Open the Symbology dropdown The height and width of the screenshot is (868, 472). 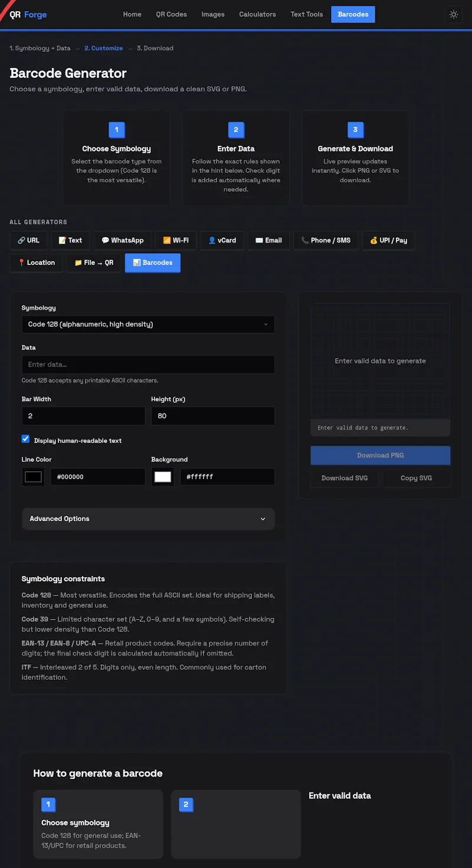148,324
